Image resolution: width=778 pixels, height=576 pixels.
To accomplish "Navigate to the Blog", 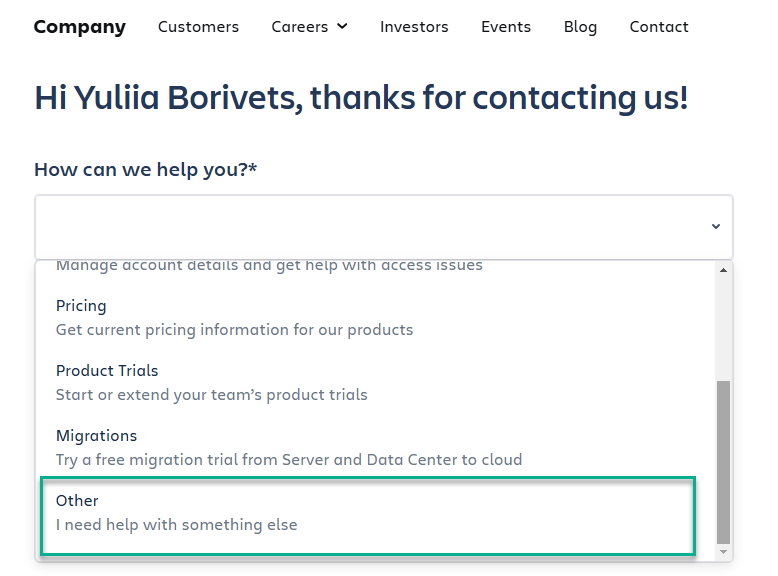I will coord(580,27).
